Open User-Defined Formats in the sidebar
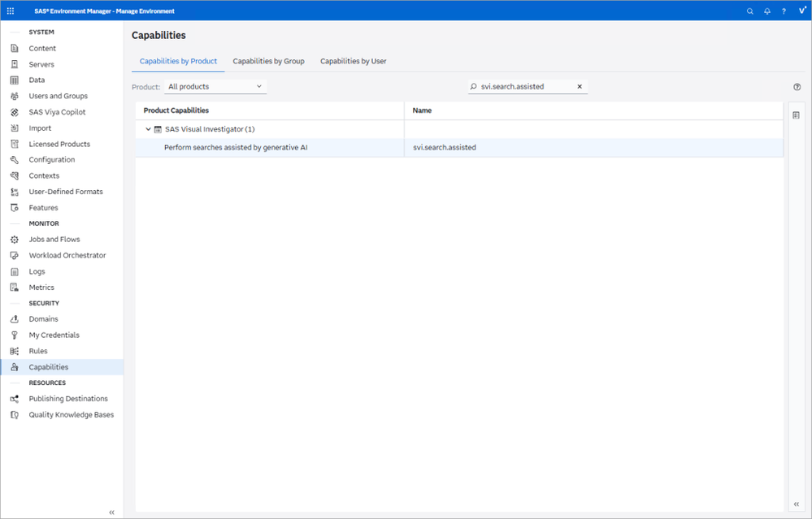This screenshot has height=519, width=812. 66,192
